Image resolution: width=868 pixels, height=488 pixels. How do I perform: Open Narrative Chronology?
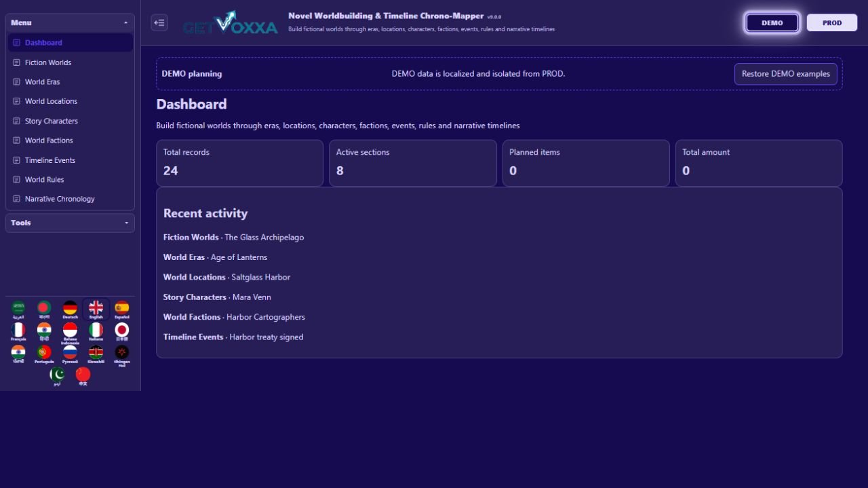click(70, 199)
